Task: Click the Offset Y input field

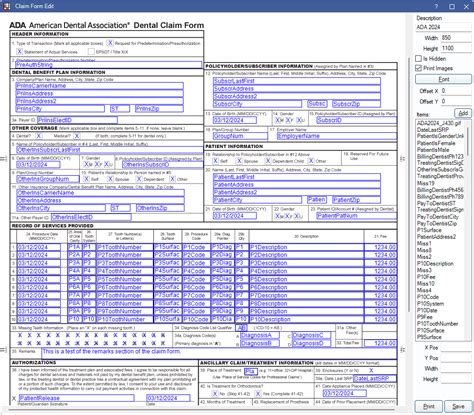Action: [x=456, y=101]
